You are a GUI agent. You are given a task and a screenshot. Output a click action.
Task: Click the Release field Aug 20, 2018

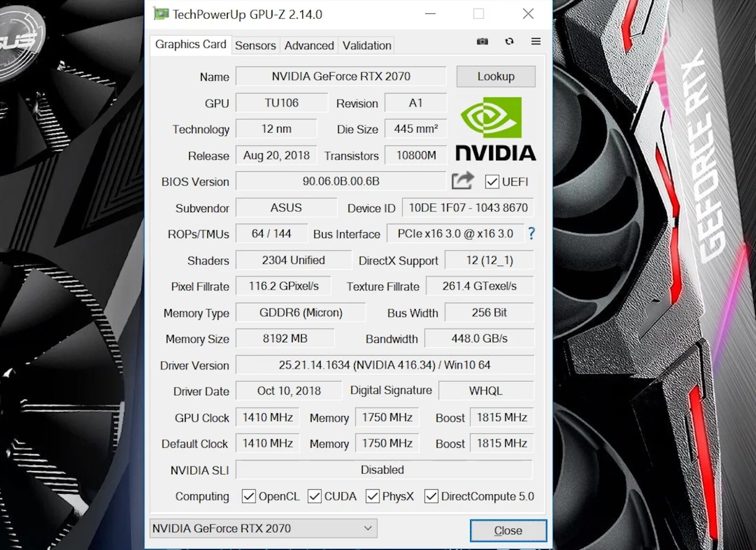[x=276, y=155]
